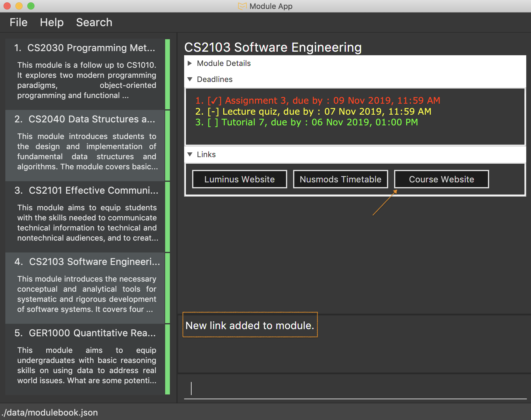Open the Luminus Website link

pyautogui.click(x=239, y=179)
